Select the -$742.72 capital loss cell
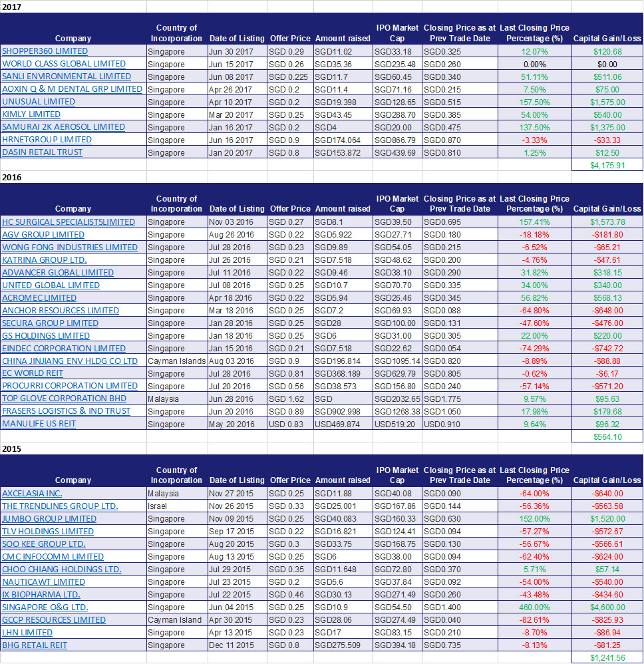 click(x=607, y=349)
